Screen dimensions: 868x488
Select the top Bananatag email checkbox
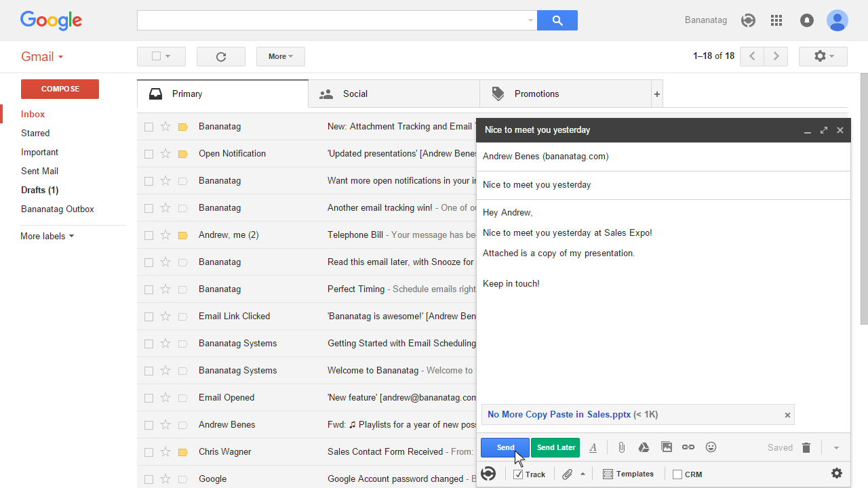(x=149, y=127)
